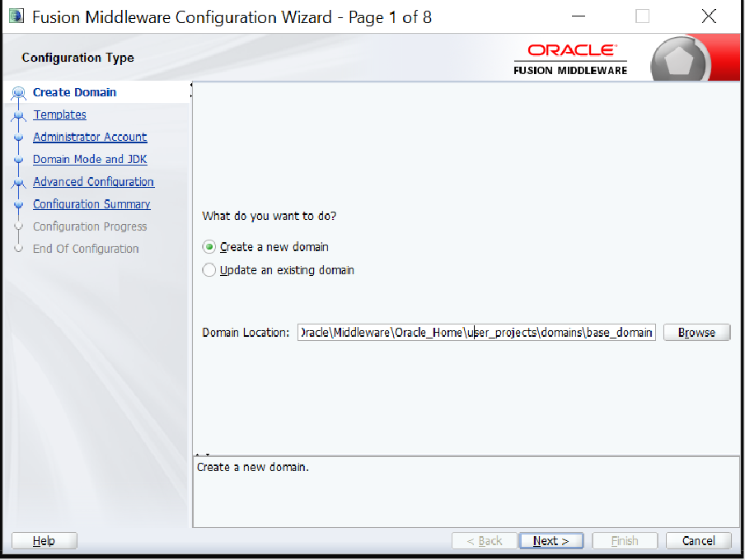Click the Advanced Configuration step node icon

tap(18, 183)
